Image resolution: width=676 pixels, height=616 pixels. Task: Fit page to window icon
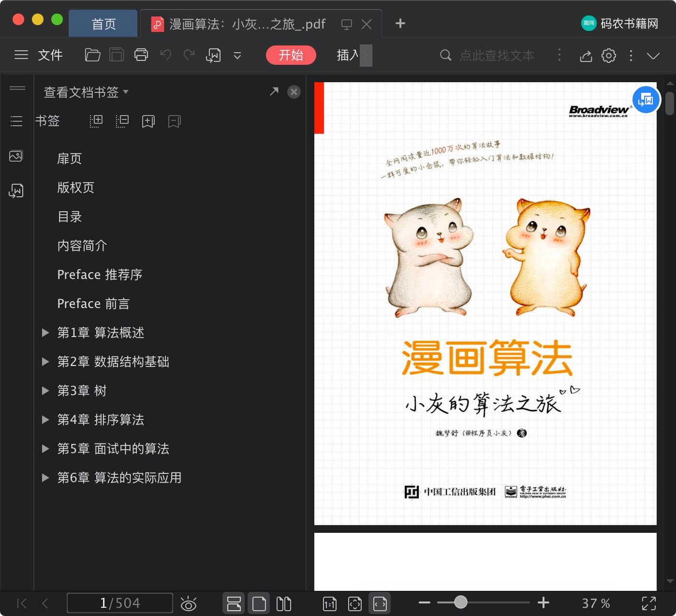(355, 603)
